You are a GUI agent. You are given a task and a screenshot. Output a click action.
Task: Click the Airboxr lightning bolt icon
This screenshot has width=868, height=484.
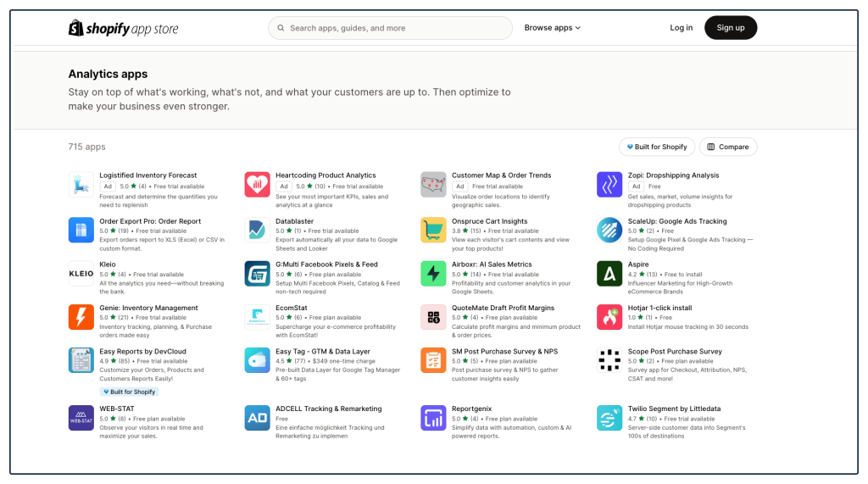click(x=433, y=274)
